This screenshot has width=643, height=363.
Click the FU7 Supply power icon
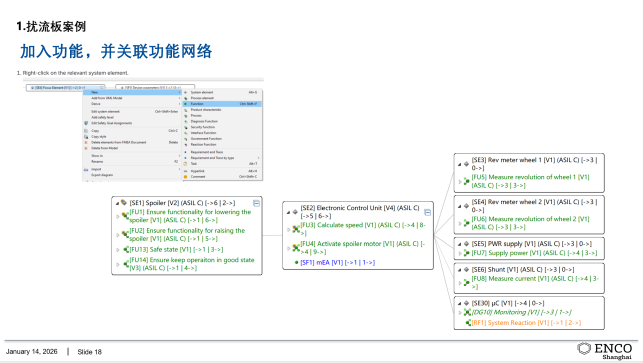[x=467, y=253]
